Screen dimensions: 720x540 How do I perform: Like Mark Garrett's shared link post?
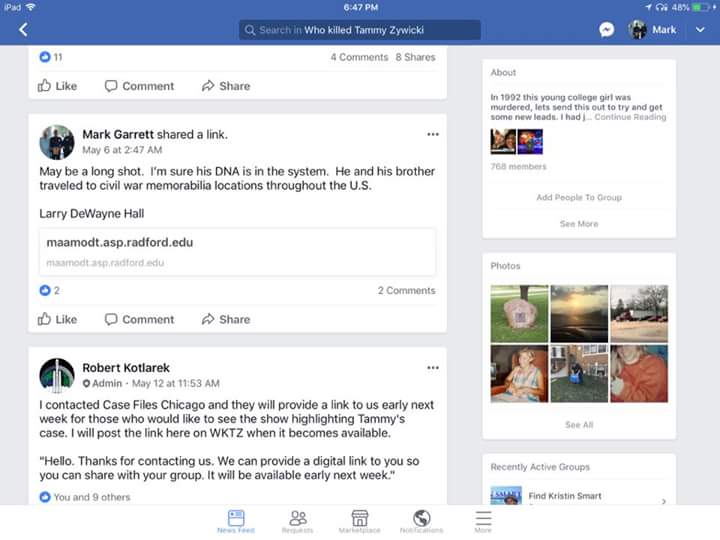point(57,319)
